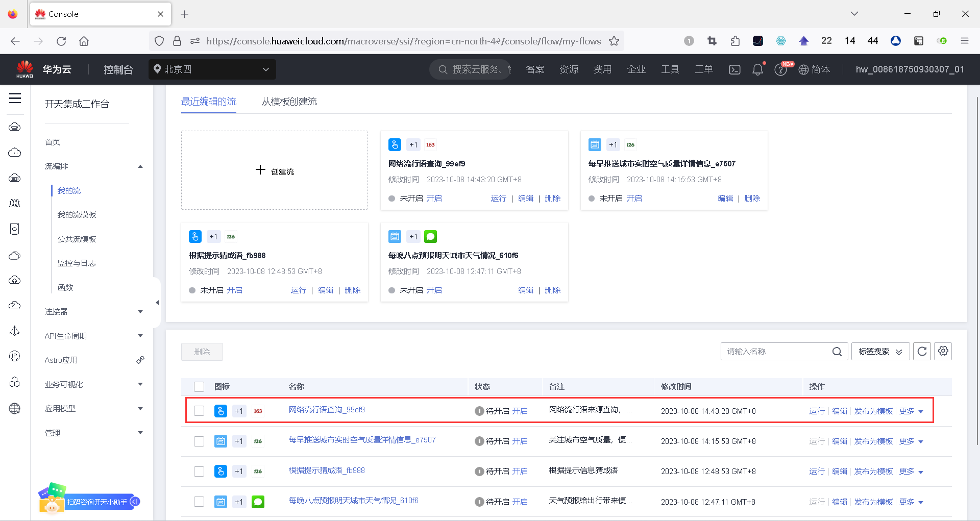The height and width of the screenshot is (521, 980).
Task: Click the site security shield icon
Action: (x=159, y=41)
